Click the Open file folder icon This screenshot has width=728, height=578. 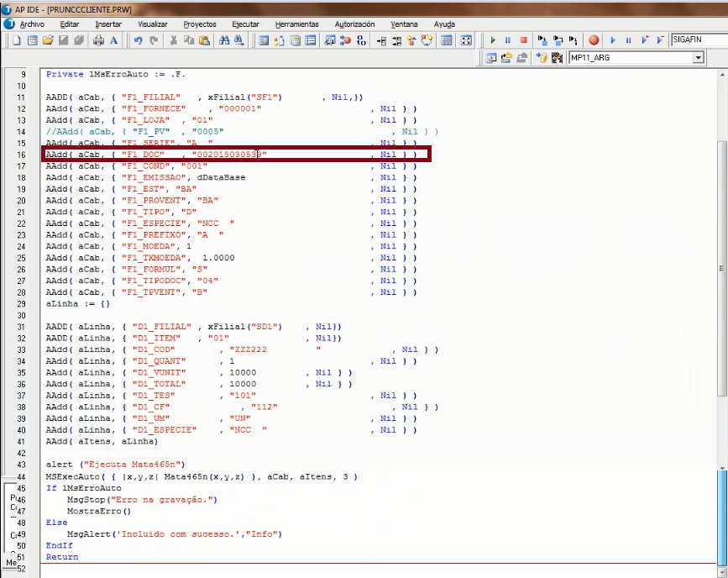pos(48,40)
